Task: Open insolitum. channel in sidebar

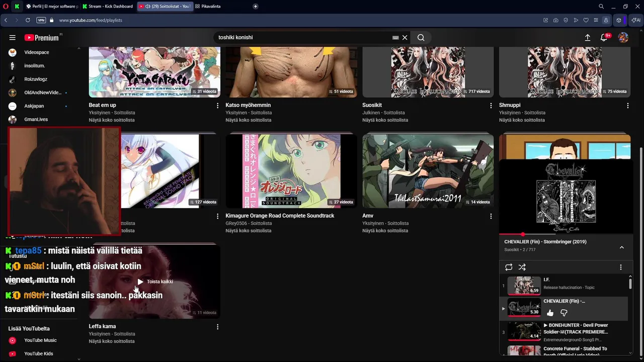Action: pyautogui.click(x=35, y=66)
